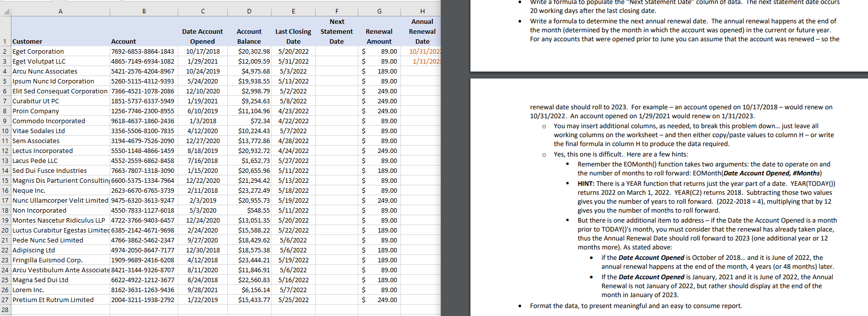Select column F header
Screen dimensions: 868x316
pos(337,11)
